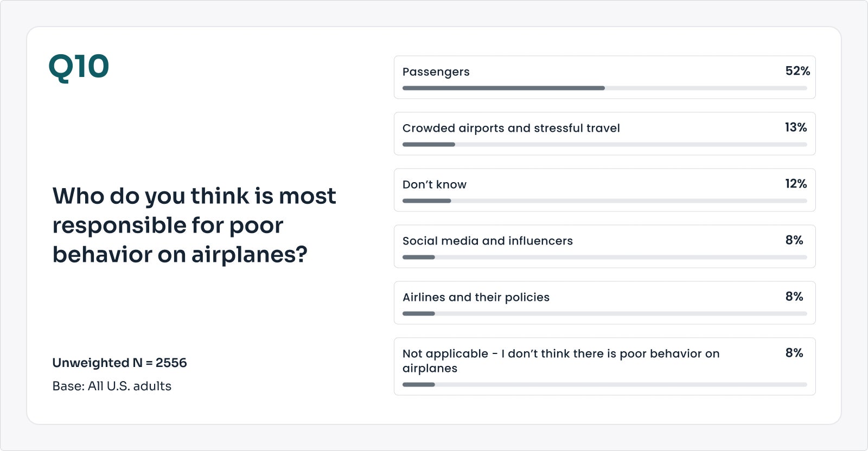Viewport: 868px width, 451px height.
Task: Select the Not applicable answer row
Action: pyautogui.click(x=604, y=366)
